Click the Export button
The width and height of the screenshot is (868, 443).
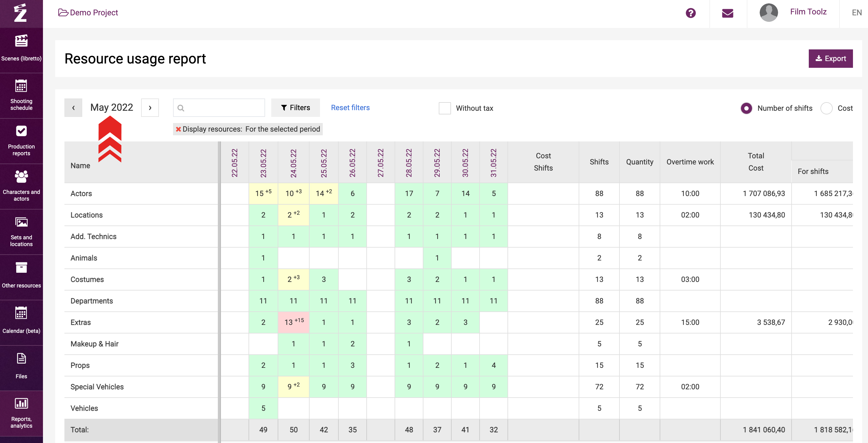[830, 59]
